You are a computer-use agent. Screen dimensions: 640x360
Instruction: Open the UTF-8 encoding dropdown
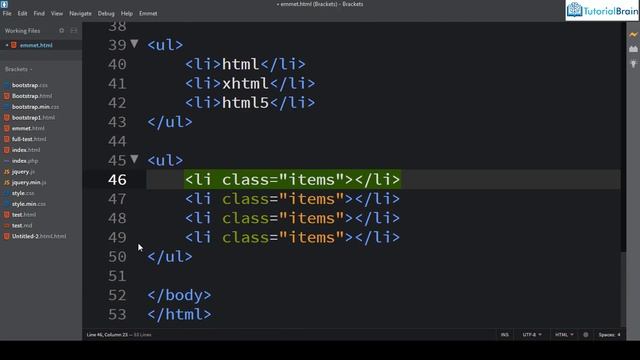tap(532, 335)
